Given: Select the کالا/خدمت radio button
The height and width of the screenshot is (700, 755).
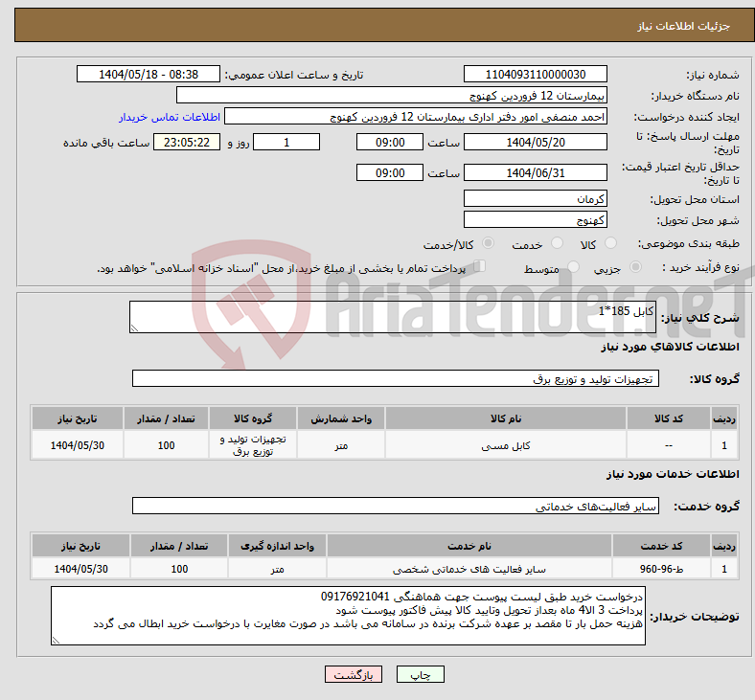Looking at the screenshot, I should coord(489,243).
